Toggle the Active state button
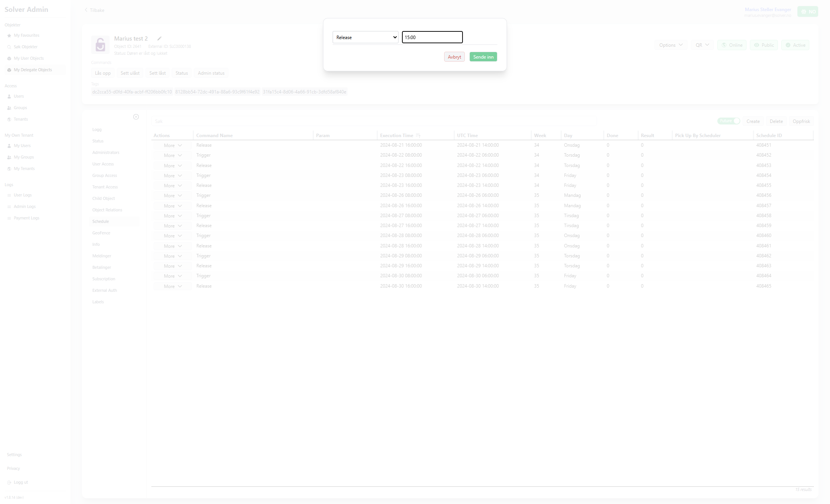 [795, 45]
